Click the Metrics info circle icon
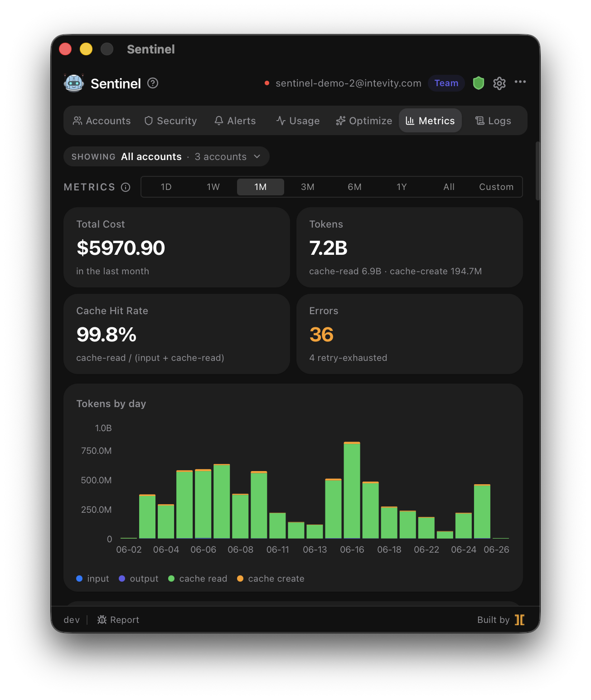Image resolution: width=591 pixels, height=700 pixels. click(x=126, y=187)
